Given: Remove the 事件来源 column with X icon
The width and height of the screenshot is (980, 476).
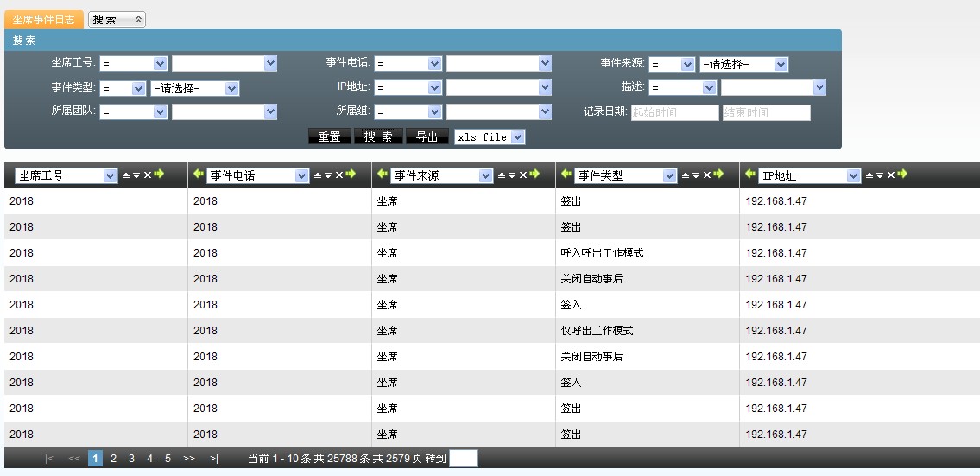Looking at the screenshot, I should tap(522, 175).
